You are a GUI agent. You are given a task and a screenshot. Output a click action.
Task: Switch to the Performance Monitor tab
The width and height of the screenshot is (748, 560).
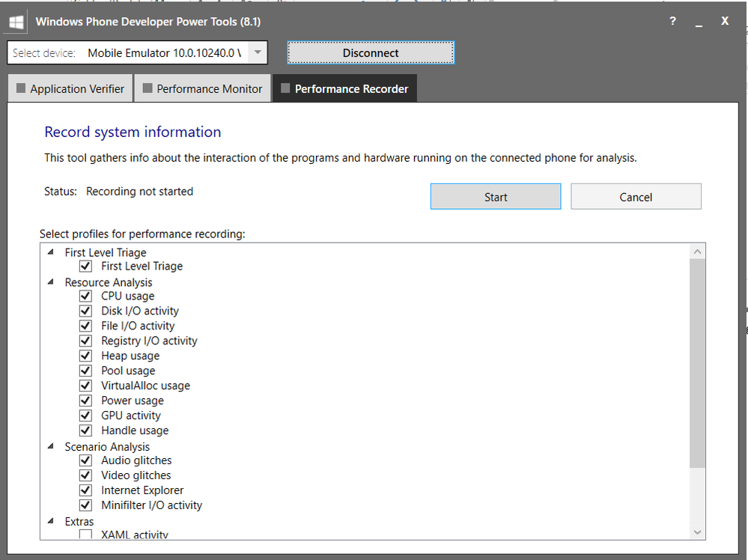point(203,88)
